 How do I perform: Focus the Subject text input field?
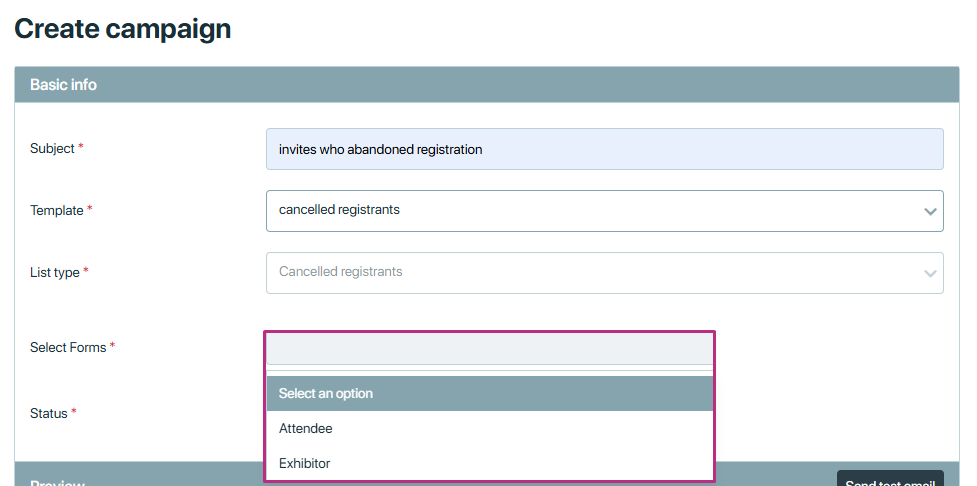tap(604, 149)
